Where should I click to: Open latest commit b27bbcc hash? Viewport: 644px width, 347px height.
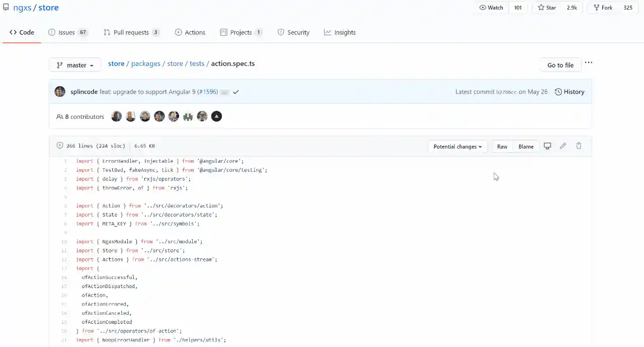tap(506, 92)
